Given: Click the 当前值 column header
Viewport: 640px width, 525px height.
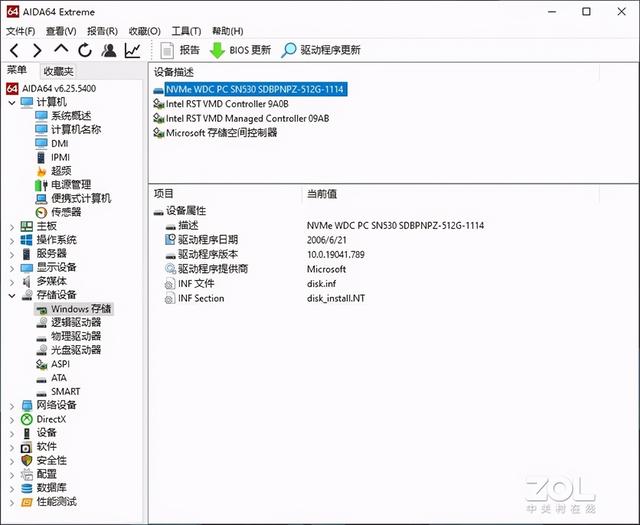Looking at the screenshot, I should [x=322, y=194].
